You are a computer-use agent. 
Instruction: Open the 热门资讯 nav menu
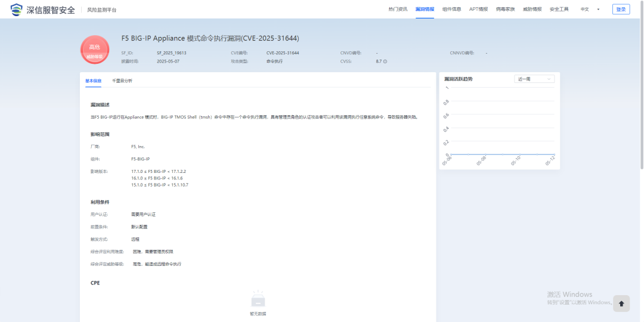[x=398, y=10]
